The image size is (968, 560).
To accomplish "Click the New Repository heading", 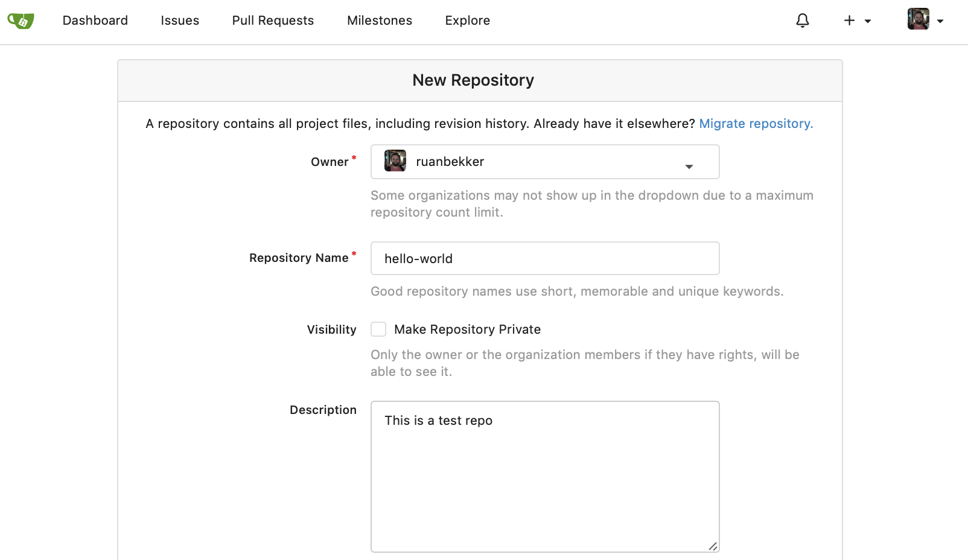I will 473,80.
